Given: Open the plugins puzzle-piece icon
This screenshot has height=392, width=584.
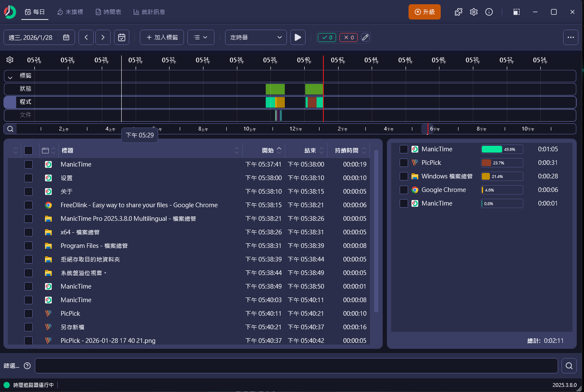Looking at the screenshot, I should (459, 12).
